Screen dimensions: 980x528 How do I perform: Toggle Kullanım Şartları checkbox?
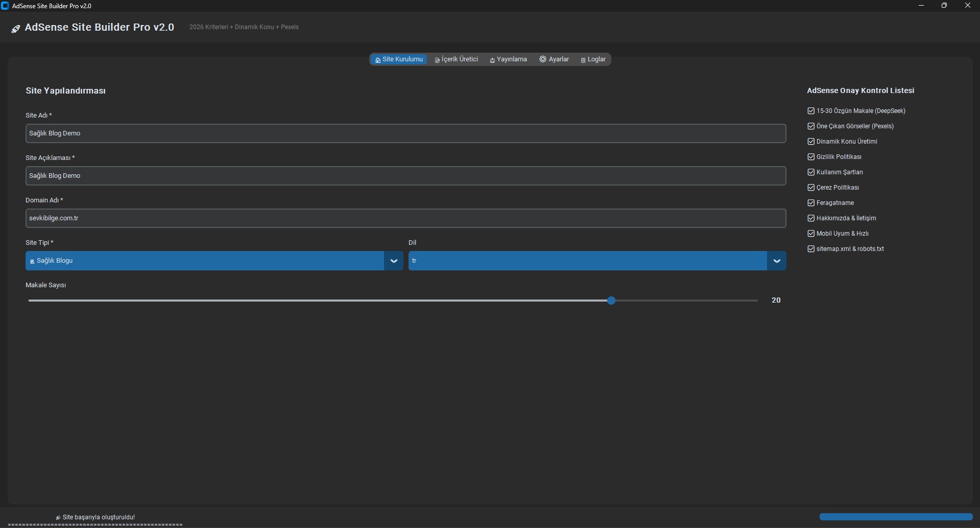(811, 172)
